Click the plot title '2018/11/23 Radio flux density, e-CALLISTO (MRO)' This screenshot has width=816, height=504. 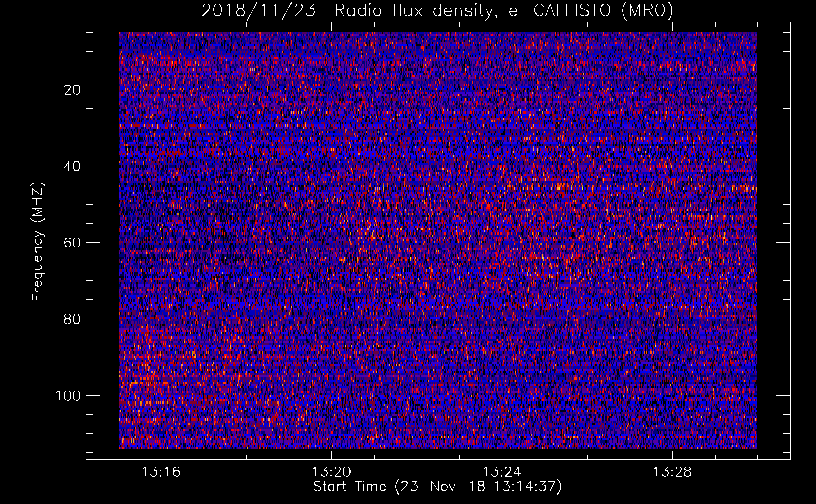coord(437,10)
